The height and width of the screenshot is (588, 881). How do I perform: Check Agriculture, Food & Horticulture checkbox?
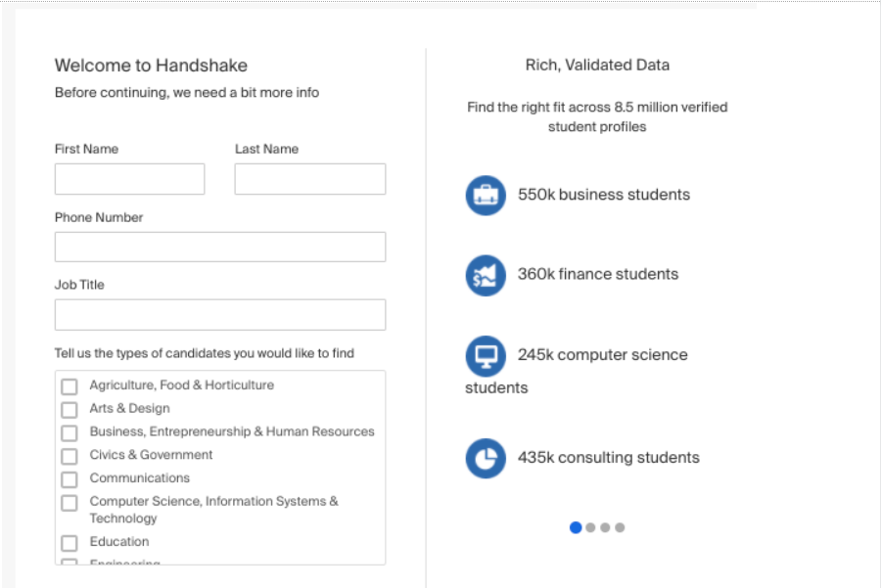pyautogui.click(x=70, y=386)
